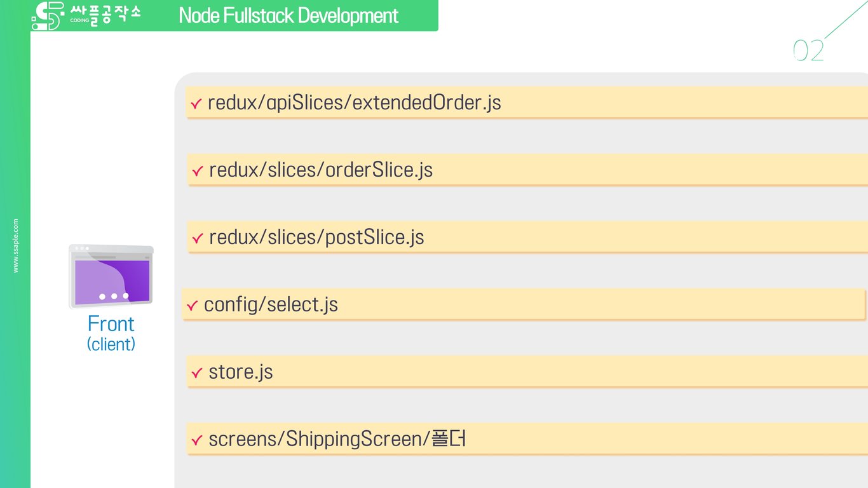Select the redux/slices/postSlice.js file entry

pyautogui.click(x=316, y=238)
